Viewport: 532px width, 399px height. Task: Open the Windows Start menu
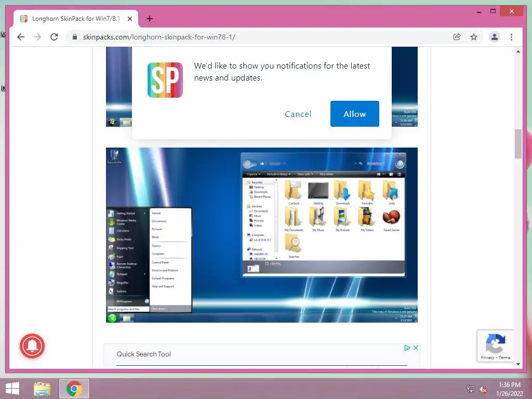click(12, 389)
